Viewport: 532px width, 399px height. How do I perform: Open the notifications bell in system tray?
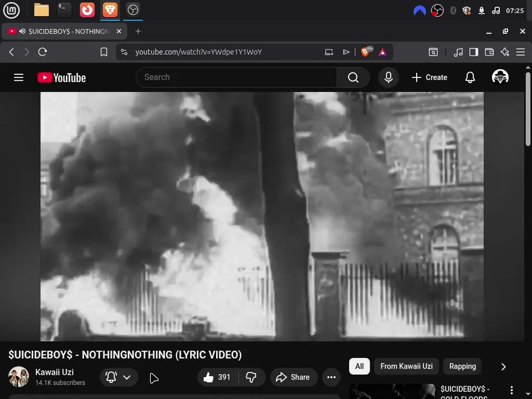tap(482, 11)
